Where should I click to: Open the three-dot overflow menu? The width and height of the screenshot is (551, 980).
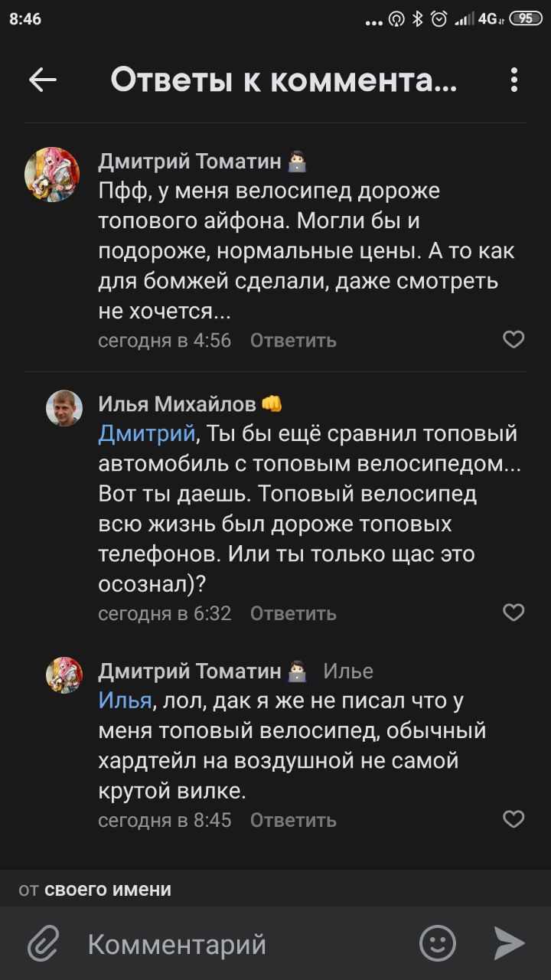click(514, 80)
